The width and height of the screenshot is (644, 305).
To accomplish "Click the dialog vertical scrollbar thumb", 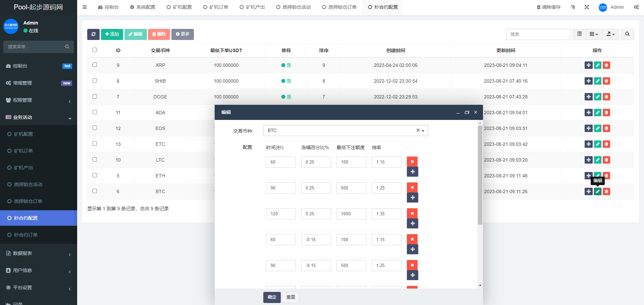I will tap(480, 175).
